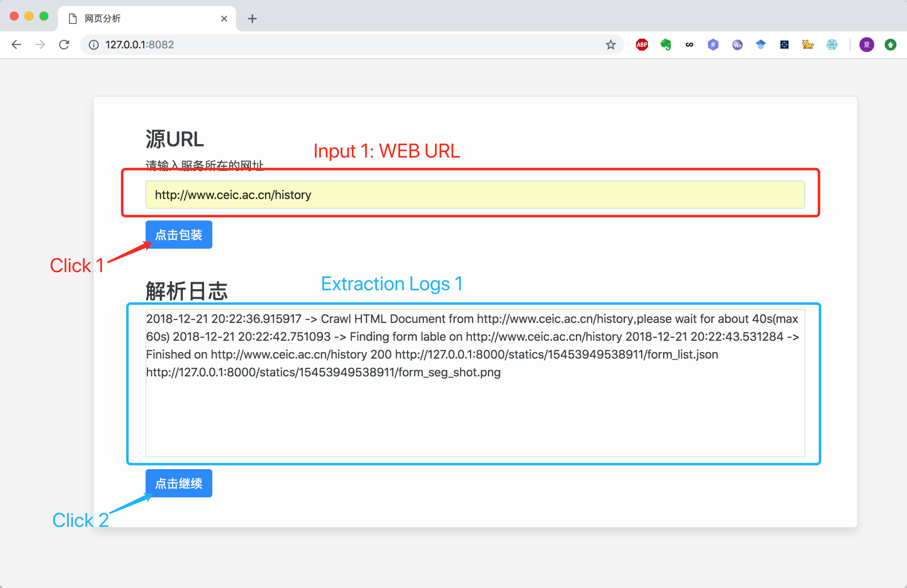Image resolution: width=907 pixels, height=588 pixels.
Task: Click the green update arrow icon
Action: (x=891, y=45)
